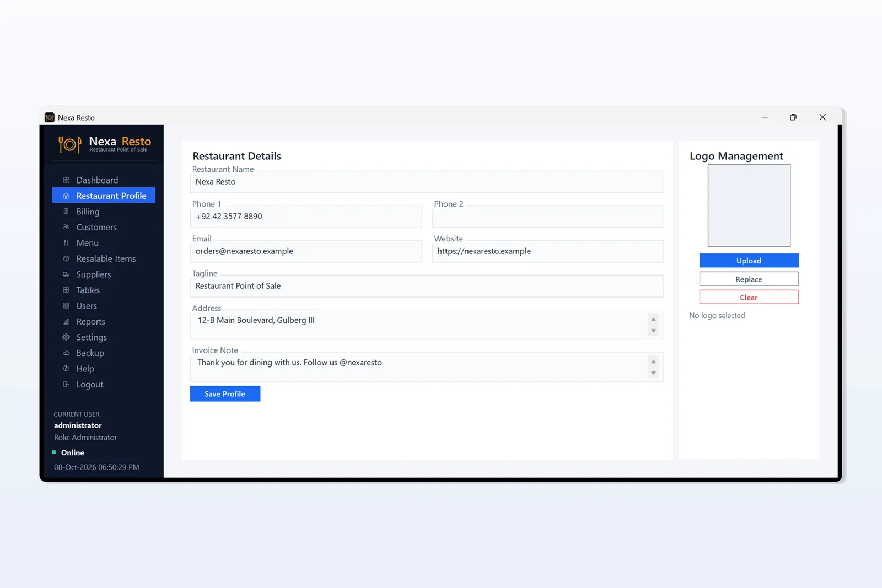Click the Save Profile button
882x588 pixels.
pos(225,394)
